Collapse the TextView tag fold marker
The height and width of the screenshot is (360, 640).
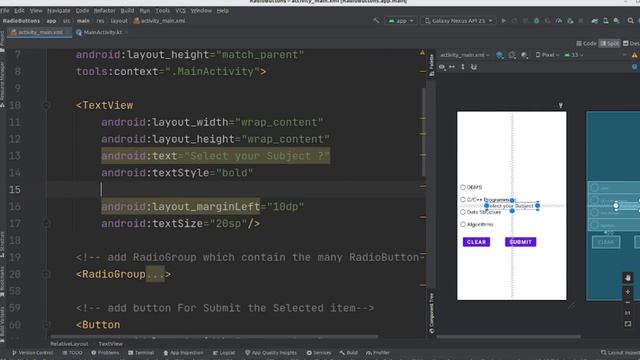47,105
